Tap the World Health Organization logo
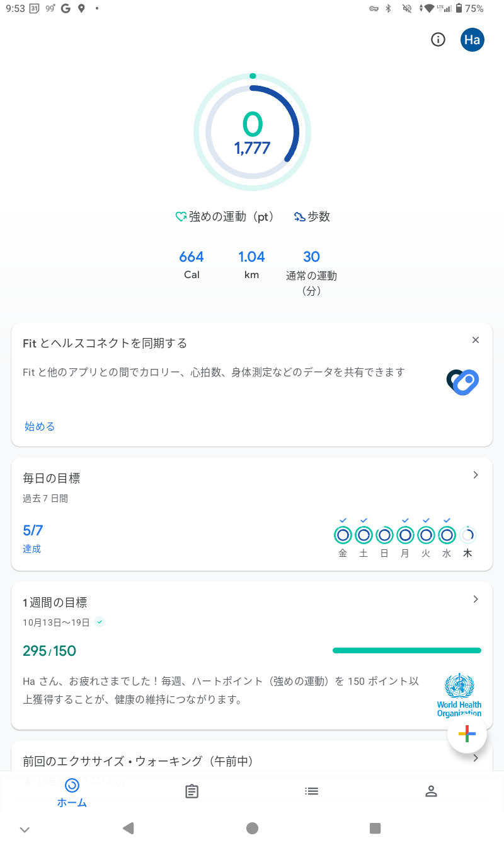 pyautogui.click(x=459, y=694)
